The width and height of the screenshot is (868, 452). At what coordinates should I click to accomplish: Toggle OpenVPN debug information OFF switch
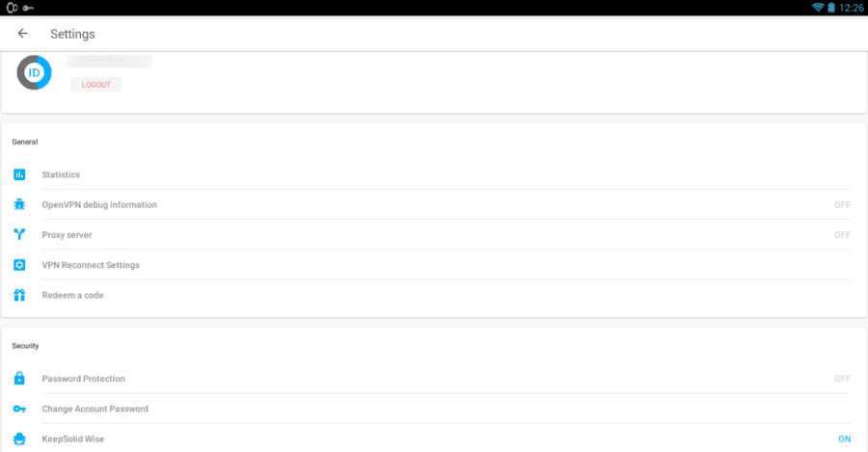[x=842, y=204]
